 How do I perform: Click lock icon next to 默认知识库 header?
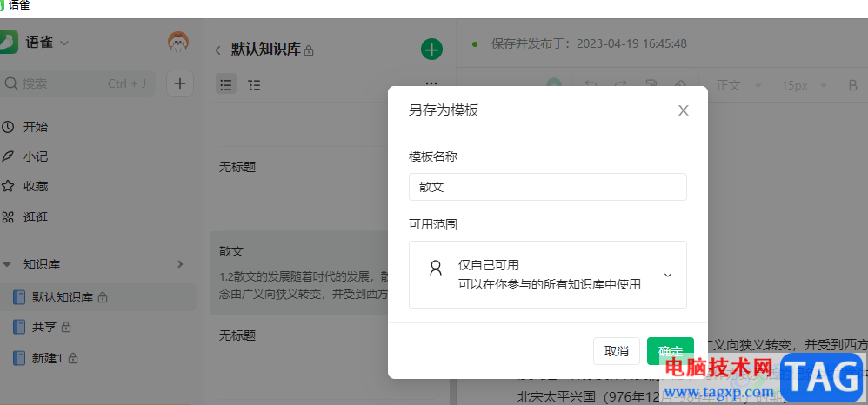point(309,51)
